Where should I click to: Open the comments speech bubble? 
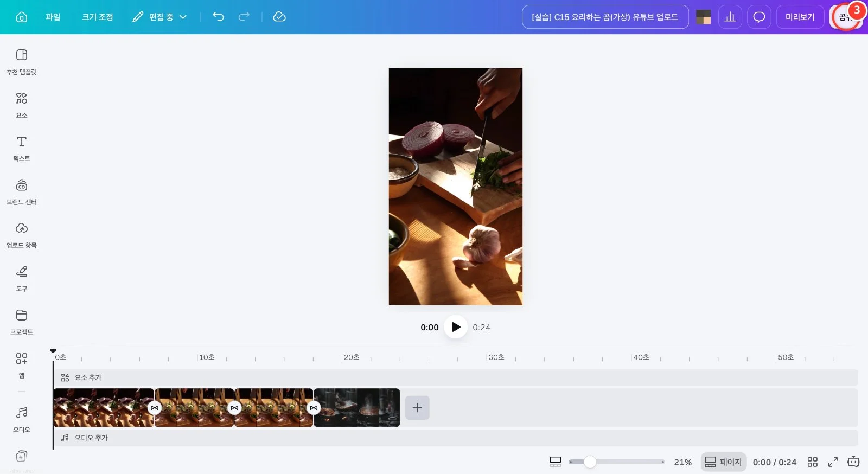click(x=759, y=17)
